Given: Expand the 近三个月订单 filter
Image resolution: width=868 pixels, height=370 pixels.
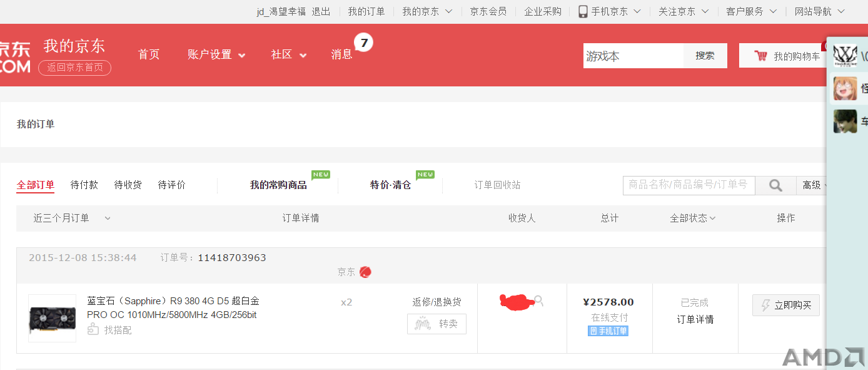Looking at the screenshot, I should (72, 218).
